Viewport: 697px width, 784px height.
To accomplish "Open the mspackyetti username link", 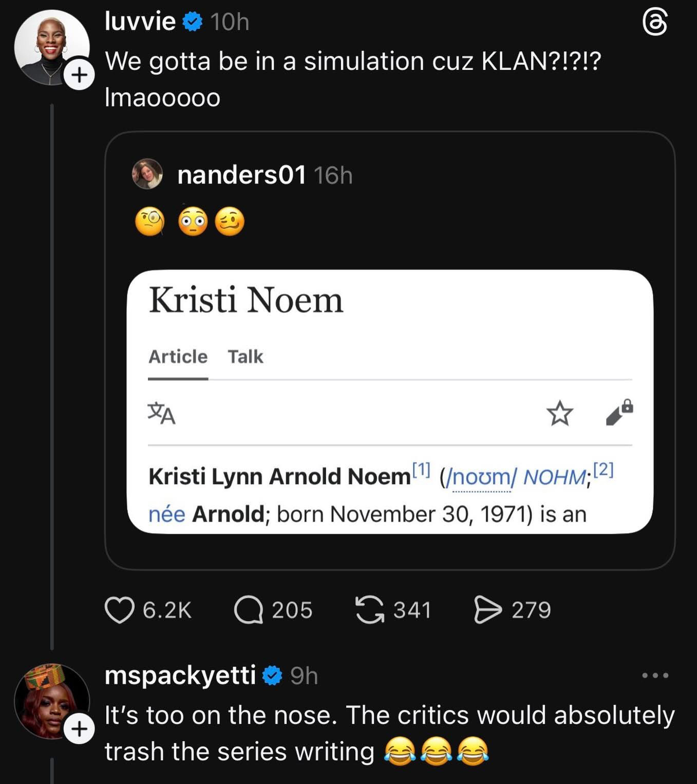I will tap(180, 675).
